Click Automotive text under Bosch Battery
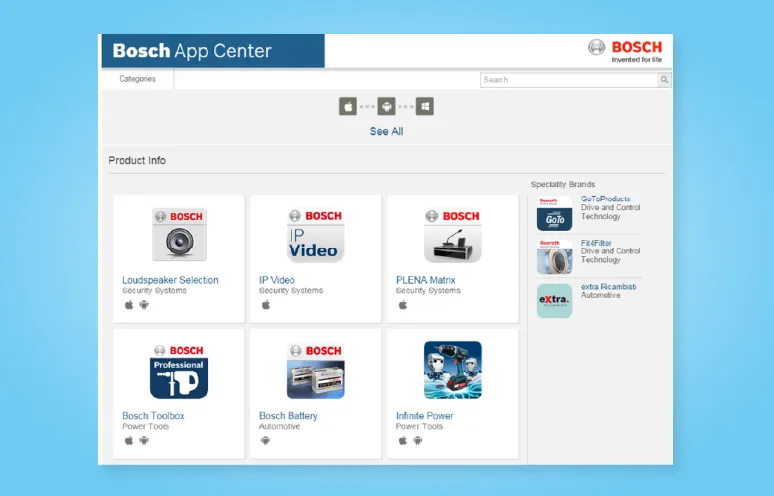 (x=279, y=426)
